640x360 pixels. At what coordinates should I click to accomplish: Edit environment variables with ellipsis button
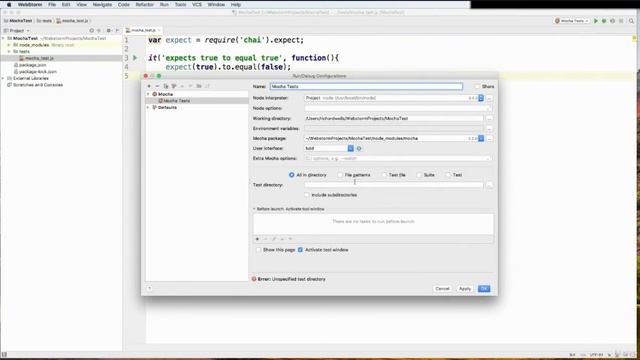(x=489, y=129)
